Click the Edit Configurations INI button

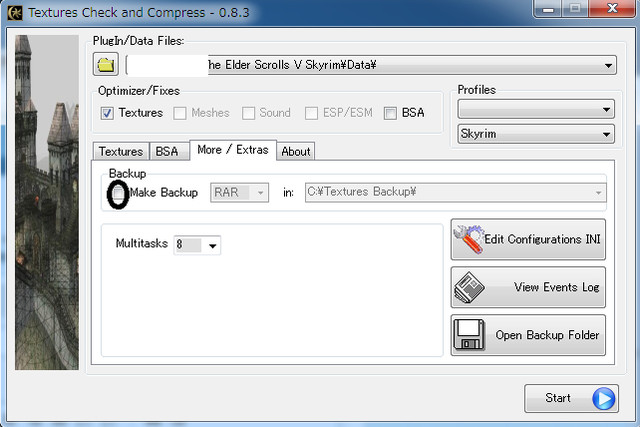pos(528,239)
